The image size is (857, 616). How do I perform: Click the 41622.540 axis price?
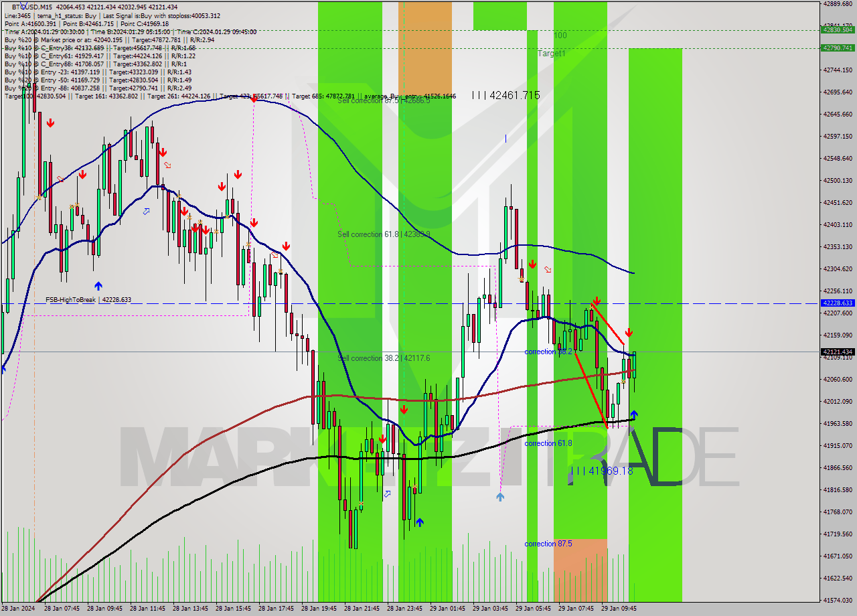click(x=838, y=578)
